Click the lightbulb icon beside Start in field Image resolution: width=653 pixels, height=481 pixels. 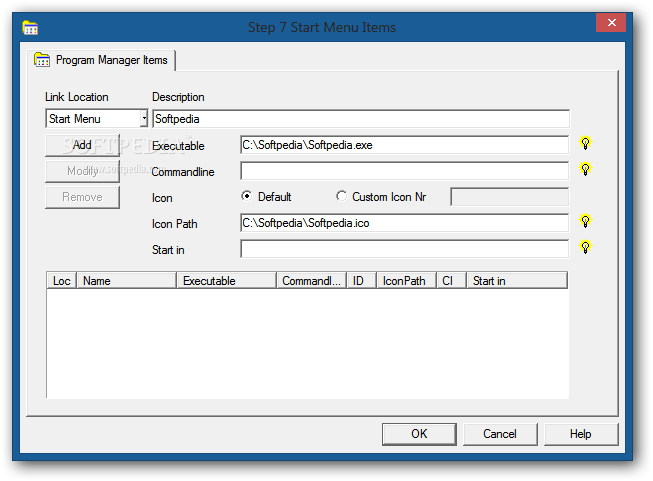pyautogui.click(x=585, y=247)
